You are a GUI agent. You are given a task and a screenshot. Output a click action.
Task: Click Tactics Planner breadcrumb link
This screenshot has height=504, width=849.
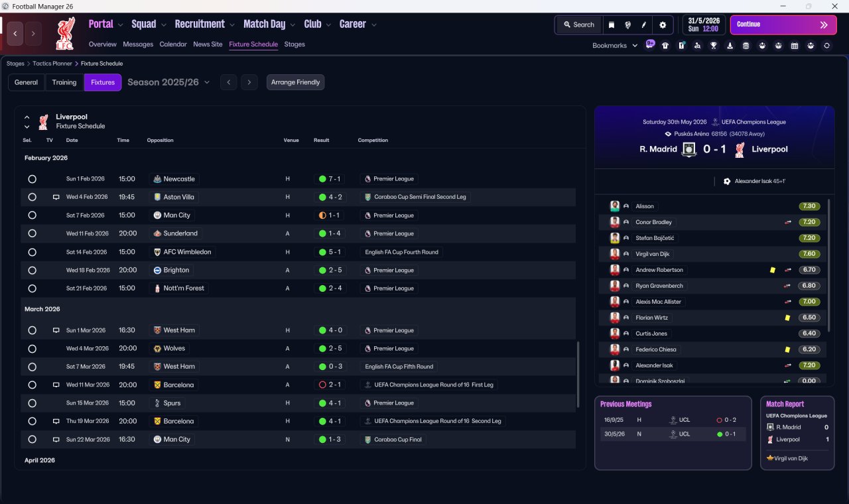[52, 64]
